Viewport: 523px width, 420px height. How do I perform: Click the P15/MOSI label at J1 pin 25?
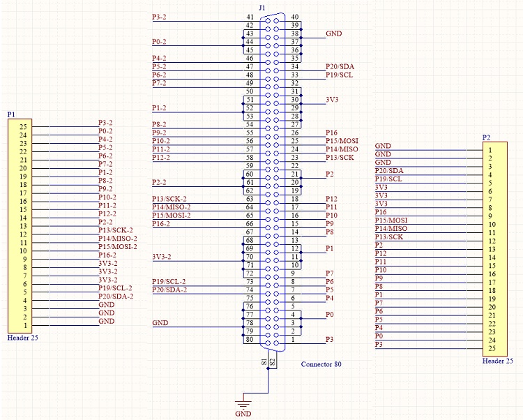coord(342,141)
